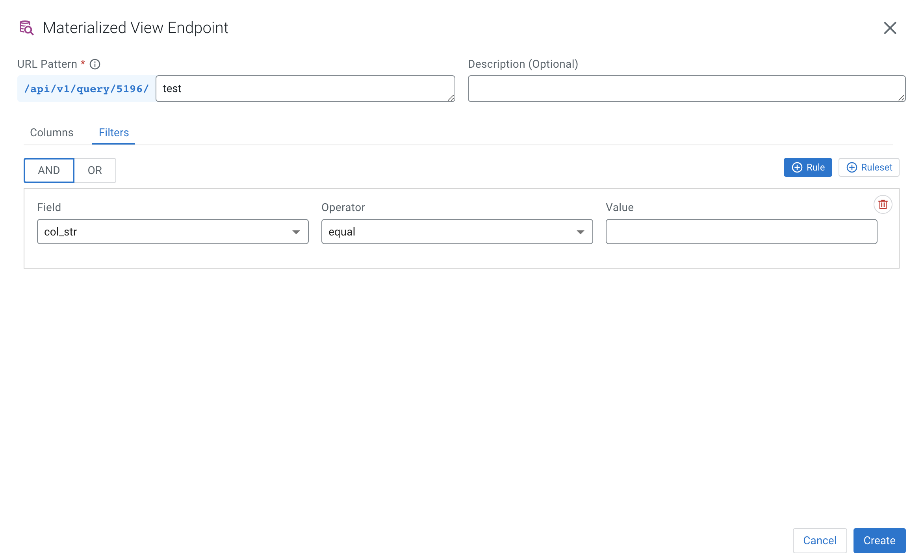Delete the filter rule with trash icon
The image size is (924, 560).
pyautogui.click(x=883, y=204)
